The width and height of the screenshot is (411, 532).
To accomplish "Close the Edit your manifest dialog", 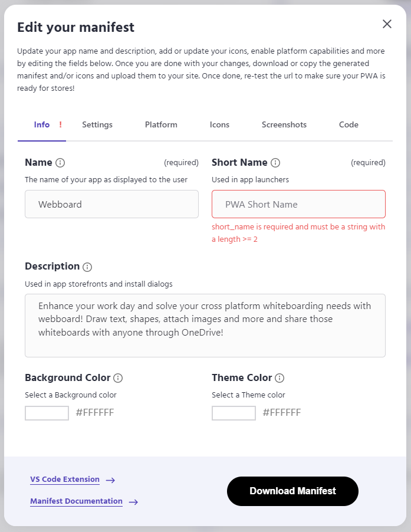I will click(x=387, y=24).
